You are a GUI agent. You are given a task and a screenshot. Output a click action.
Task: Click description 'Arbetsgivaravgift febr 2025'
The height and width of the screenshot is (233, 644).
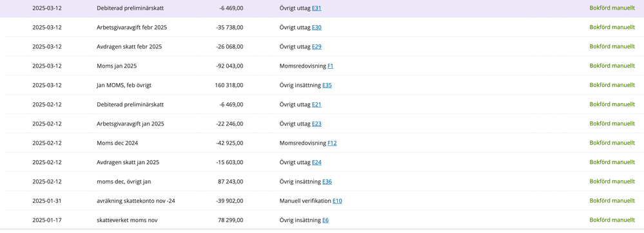(x=132, y=28)
